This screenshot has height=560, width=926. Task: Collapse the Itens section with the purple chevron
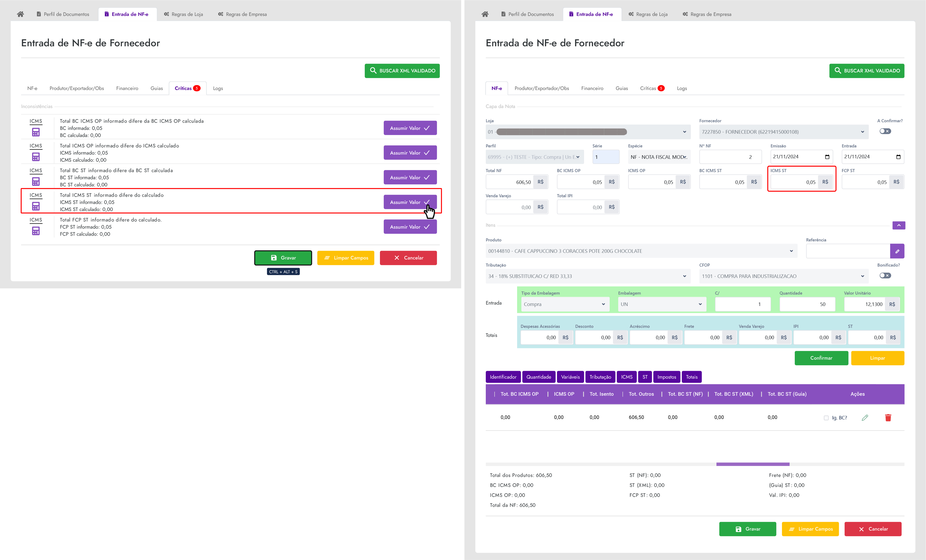(x=898, y=225)
